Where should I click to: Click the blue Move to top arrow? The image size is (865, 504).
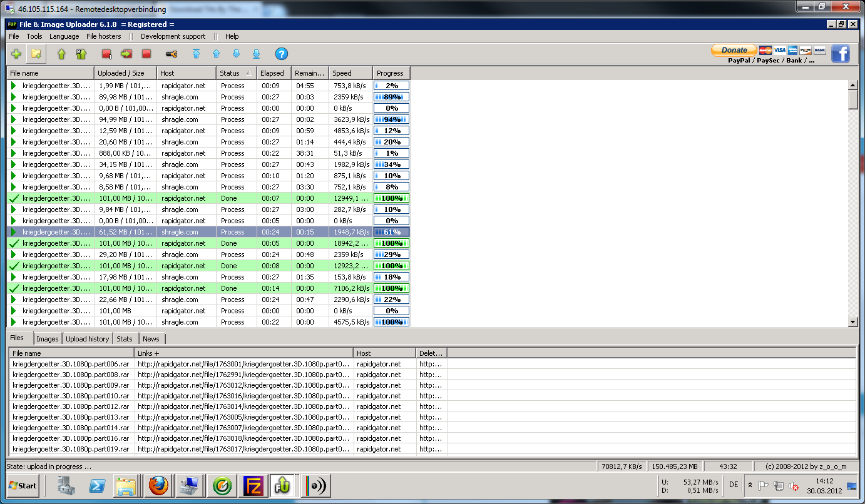[x=196, y=54]
